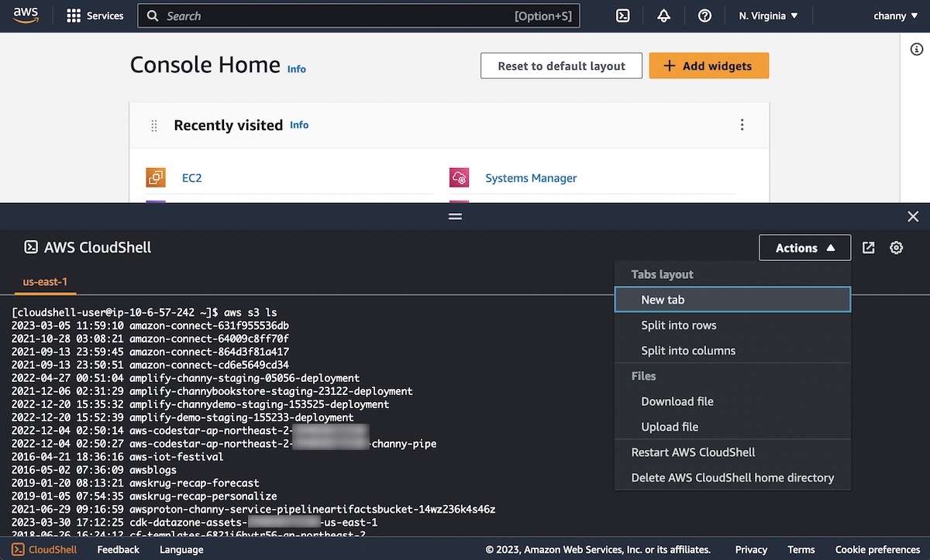Click the amazon-connect-64009c8ff70f bucket line
The height and width of the screenshot is (560, 930).
[x=150, y=338]
